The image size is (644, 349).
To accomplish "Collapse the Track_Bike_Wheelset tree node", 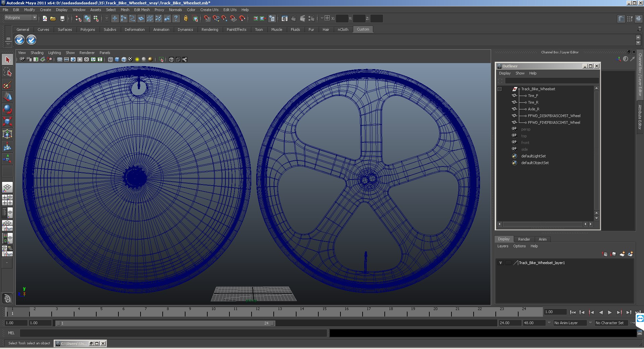I will pos(499,89).
